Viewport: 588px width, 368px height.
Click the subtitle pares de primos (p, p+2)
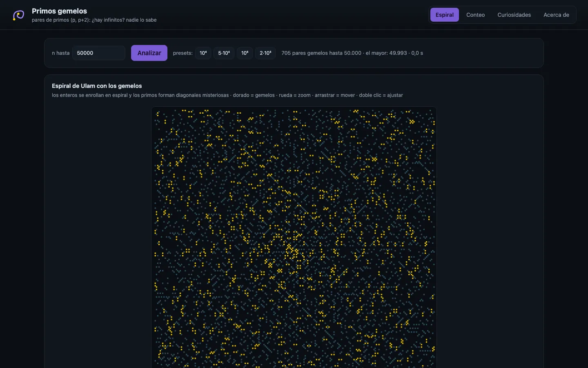(94, 20)
